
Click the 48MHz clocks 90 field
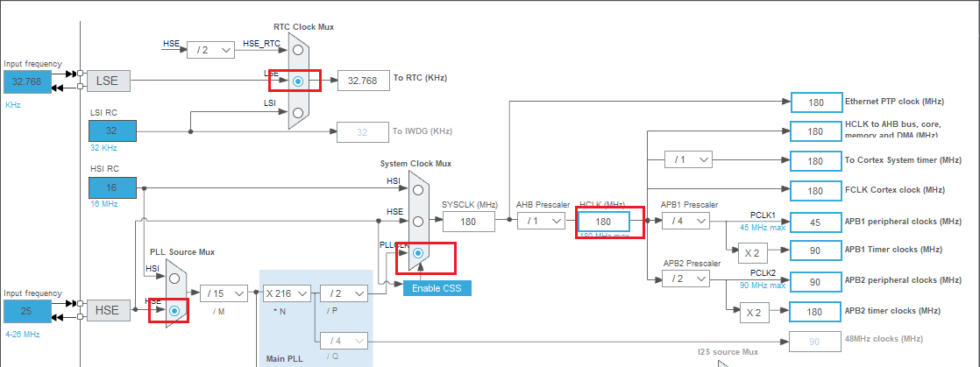pyautogui.click(x=815, y=342)
